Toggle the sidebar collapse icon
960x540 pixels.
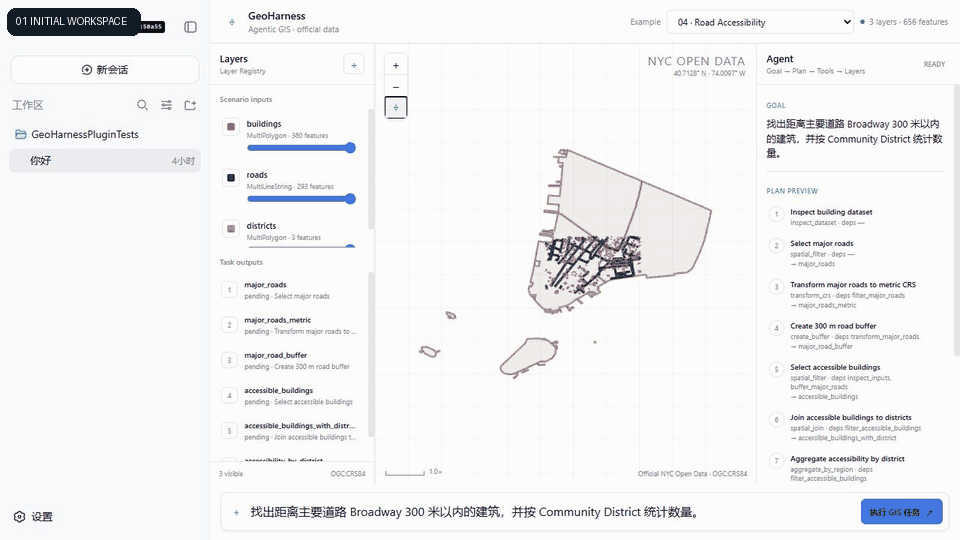[x=190, y=27]
